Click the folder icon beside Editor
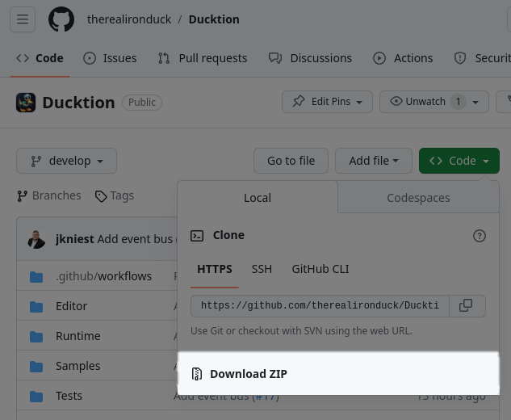 click(x=36, y=307)
